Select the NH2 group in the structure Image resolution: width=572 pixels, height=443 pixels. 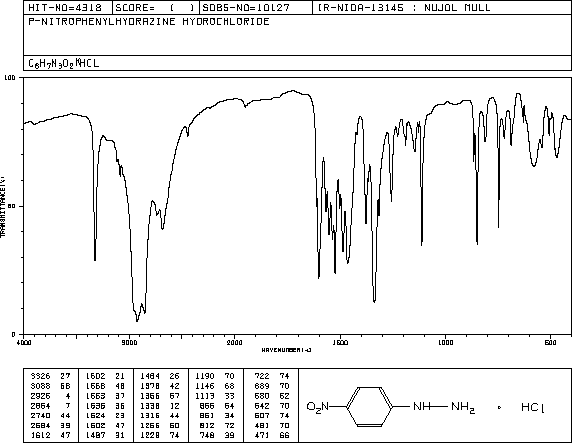pos(463,407)
